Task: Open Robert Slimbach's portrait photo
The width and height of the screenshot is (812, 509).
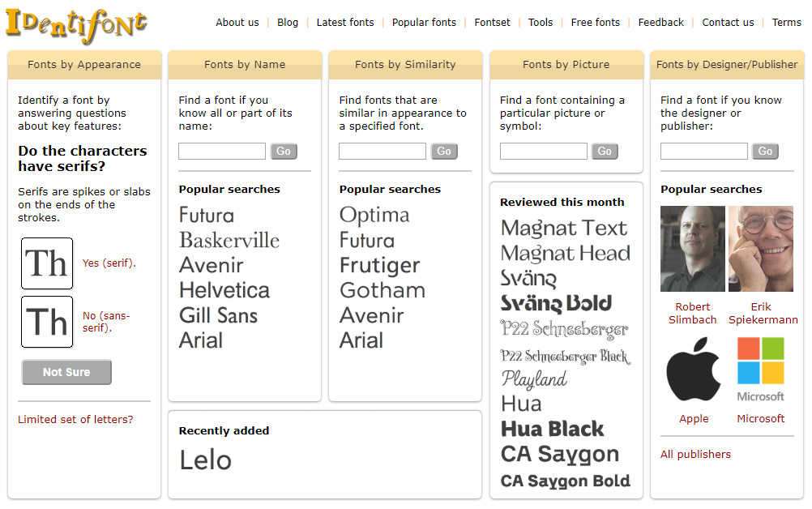Action: tap(692, 249)
